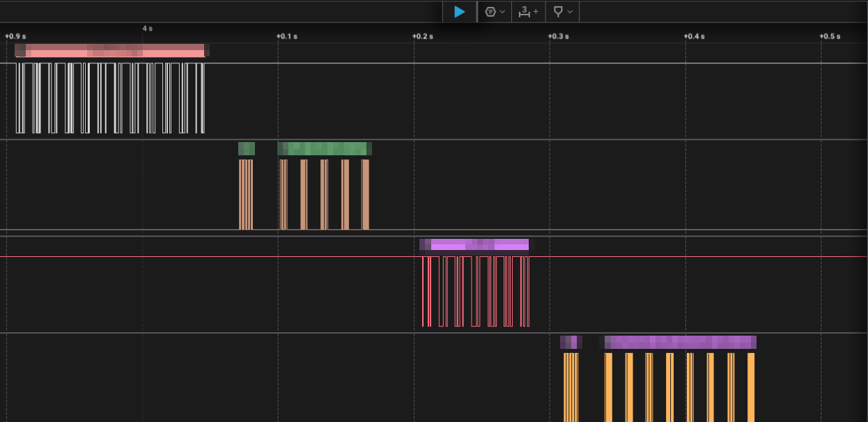Click the +0.5 s timeline label
This screenshot has height=422, width=868.
830,36
